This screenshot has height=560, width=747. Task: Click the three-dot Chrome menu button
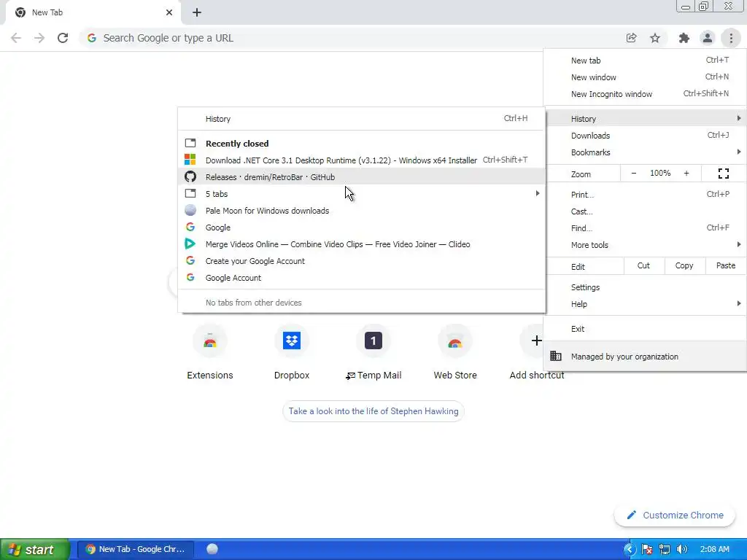(731, 38)
